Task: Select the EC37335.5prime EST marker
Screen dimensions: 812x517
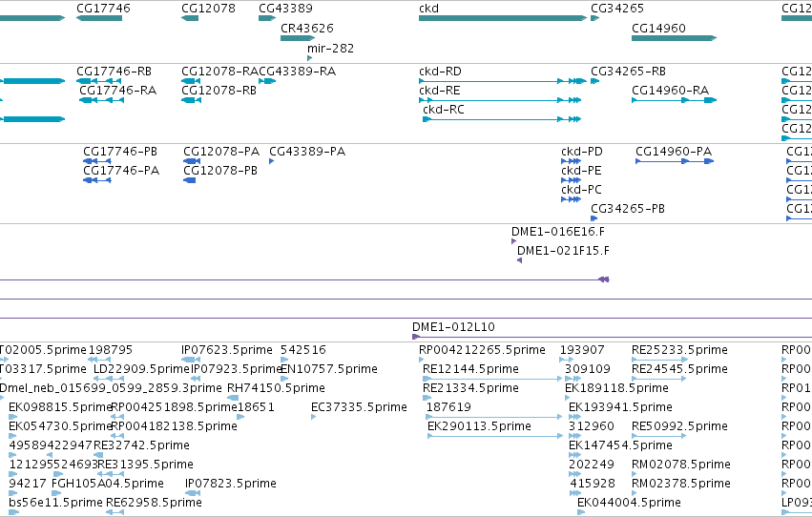Action: click(x=313, y=417)
